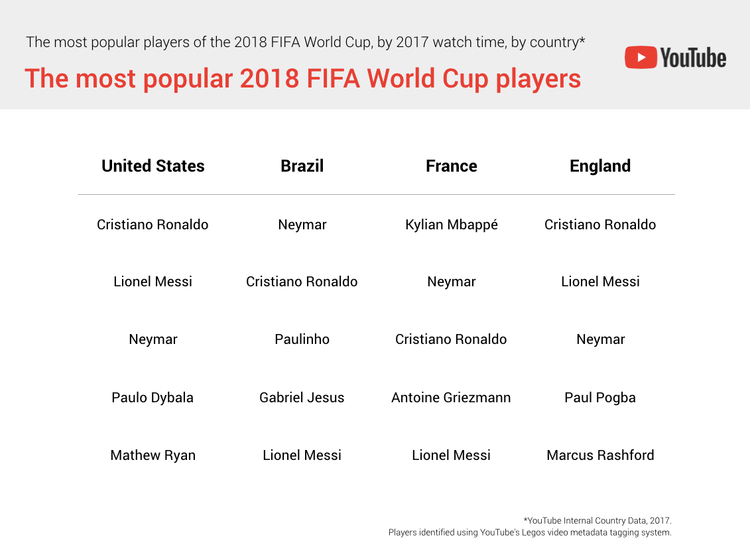The image size is (750, 560).
Task: Click Cristiano Ronaldo under United States
Action: point(153,224)
